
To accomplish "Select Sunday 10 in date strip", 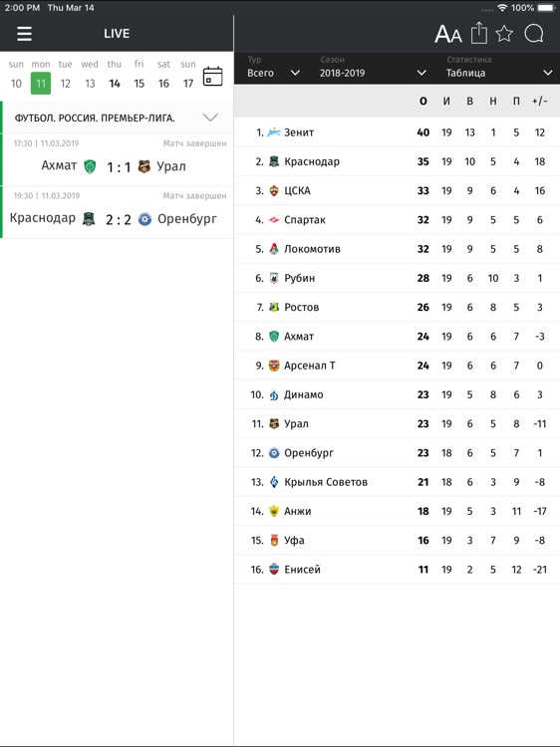I will click(x=16, y=75).
